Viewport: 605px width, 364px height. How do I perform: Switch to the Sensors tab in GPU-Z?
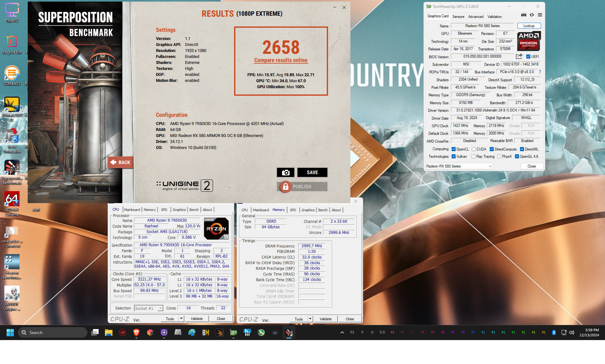[458, 17]
